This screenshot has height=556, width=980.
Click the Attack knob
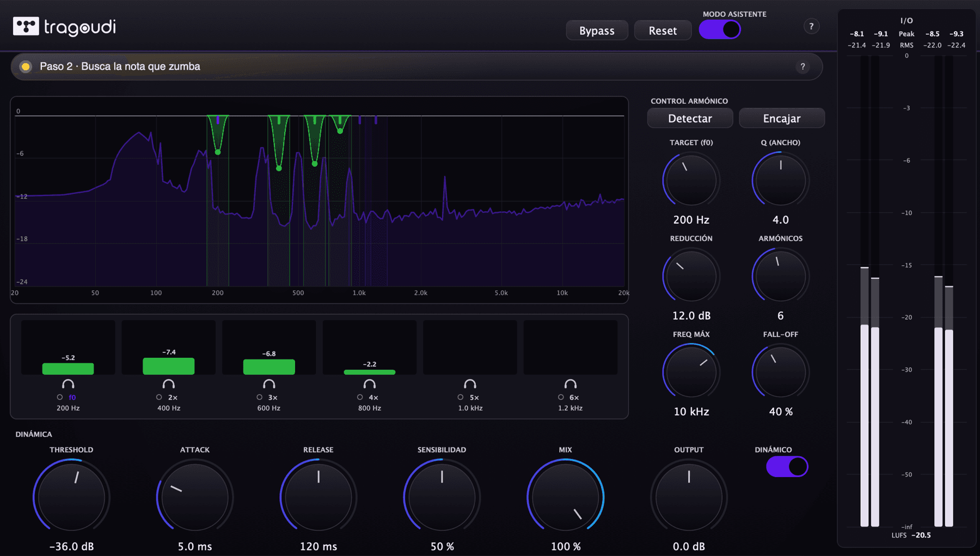(195, 497)
